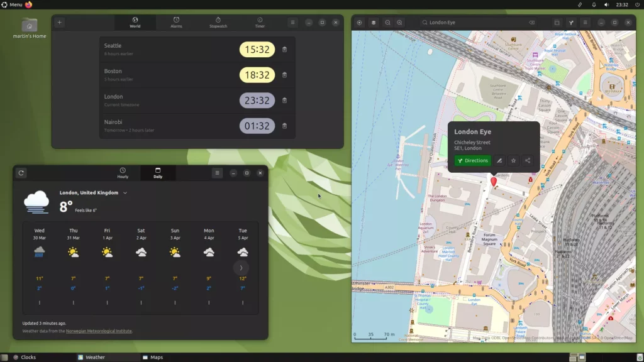Zoom out on the map
Viewport: 644px width, 362px height.
tap(387, 22)
